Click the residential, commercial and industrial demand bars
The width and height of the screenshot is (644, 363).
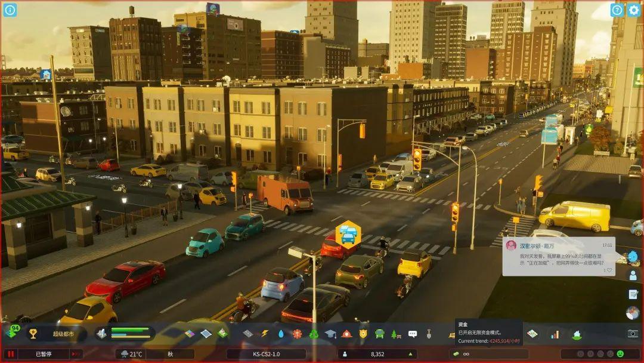(x=130, y=333)
